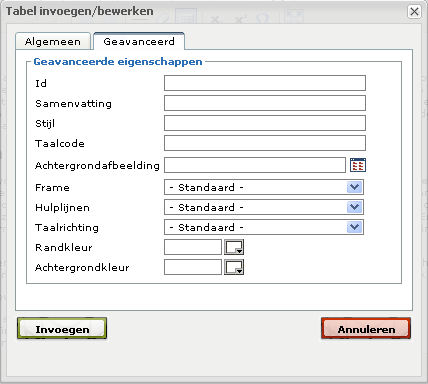The image size is (428, 384).
Task: Click the dialog title Tabel invoegen/bewerken
Action: pyautogui.click(x=80, y=11)
